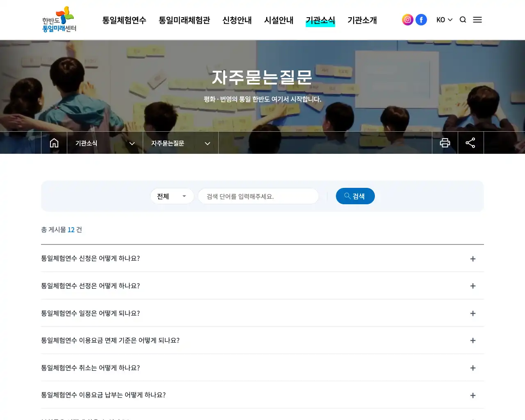Open the 자주묻는질문 breadcrumb dropdown
Screen dimensions: 525x420
point(181,143)
